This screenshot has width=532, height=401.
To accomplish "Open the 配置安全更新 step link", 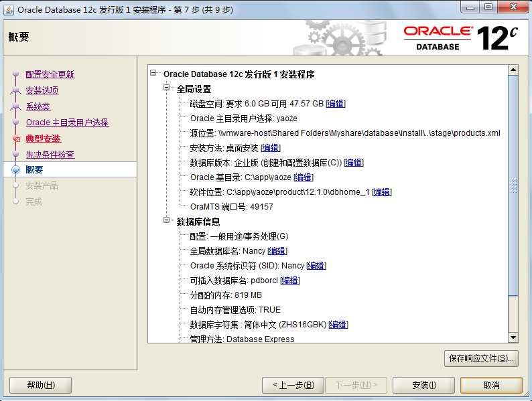I will (x=50, y=74).
